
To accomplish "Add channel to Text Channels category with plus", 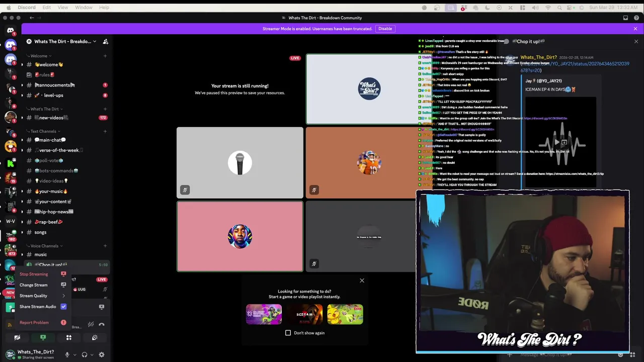I will pyautogui.click(x=105, y=131).
